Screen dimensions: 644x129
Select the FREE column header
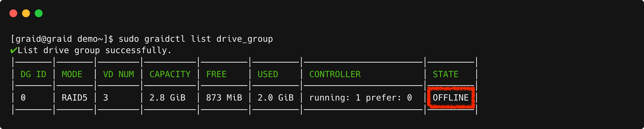216,74
